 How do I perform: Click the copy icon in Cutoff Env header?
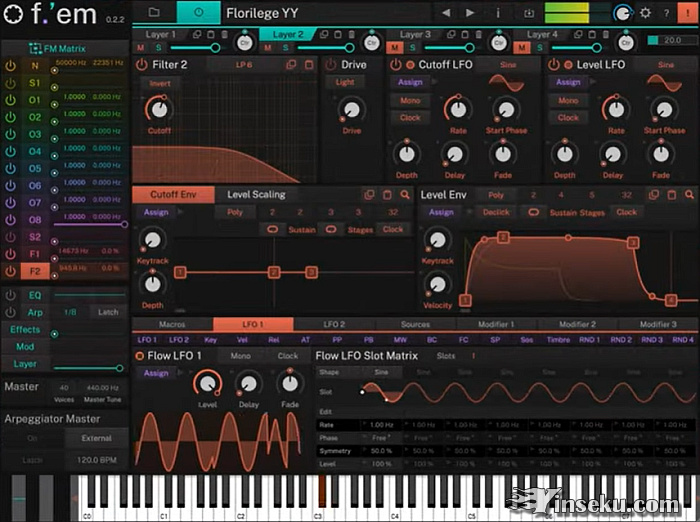[368, 195]
